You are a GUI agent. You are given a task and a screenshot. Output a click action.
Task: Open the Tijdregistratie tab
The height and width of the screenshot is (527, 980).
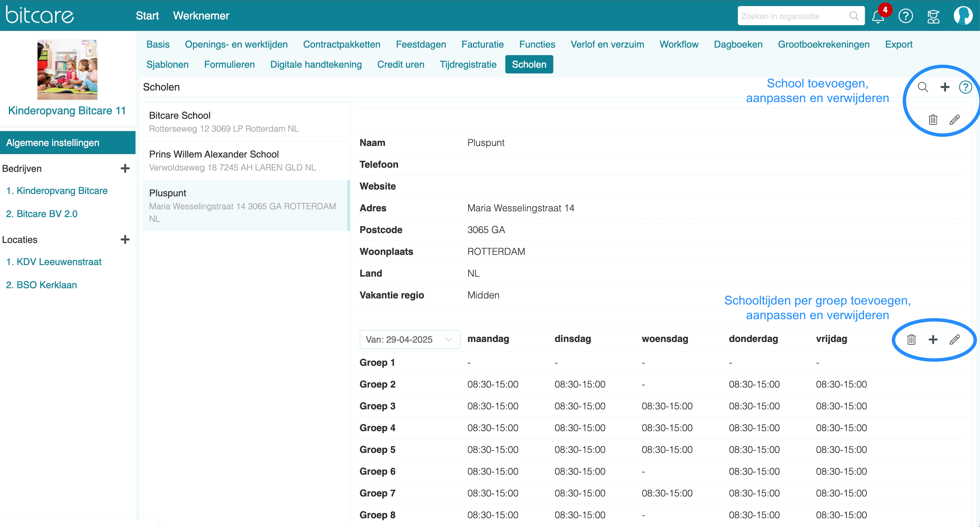click(x=468, y=64)
